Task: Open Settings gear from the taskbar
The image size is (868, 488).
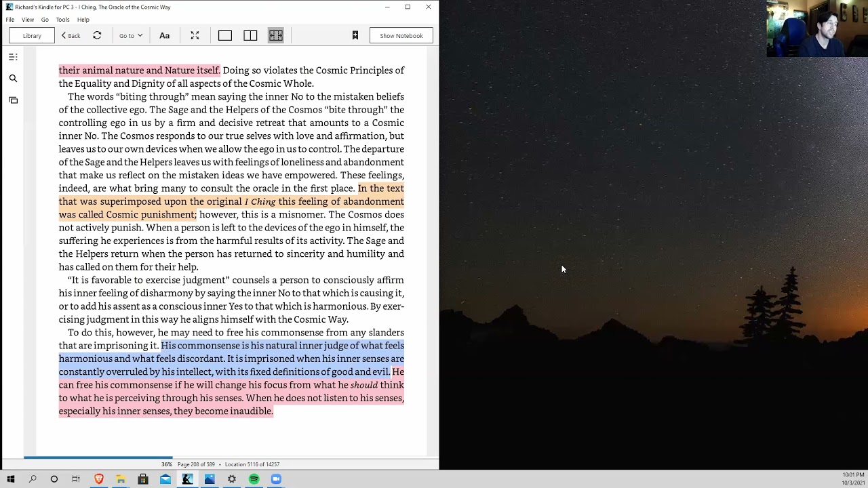Action: pos(232,479)
